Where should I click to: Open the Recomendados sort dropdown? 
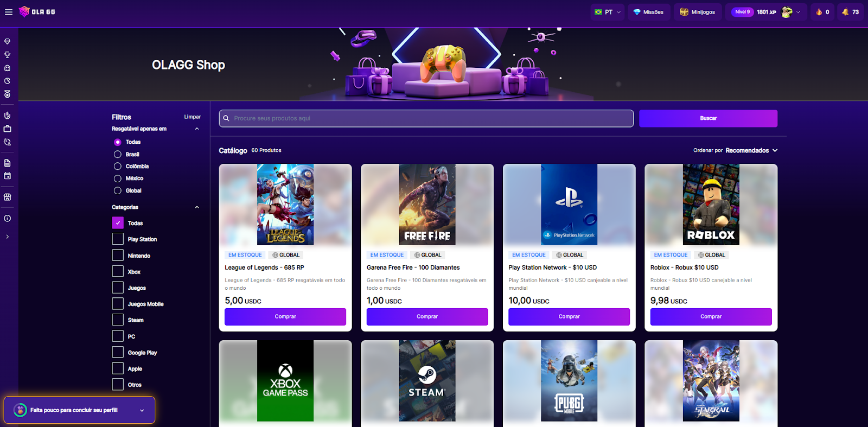pyautogui.click(x=751, y=150)
